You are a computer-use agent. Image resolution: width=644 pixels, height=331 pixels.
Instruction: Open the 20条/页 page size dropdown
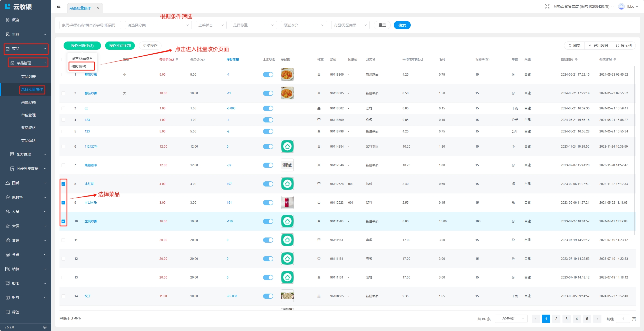(511, 319)
